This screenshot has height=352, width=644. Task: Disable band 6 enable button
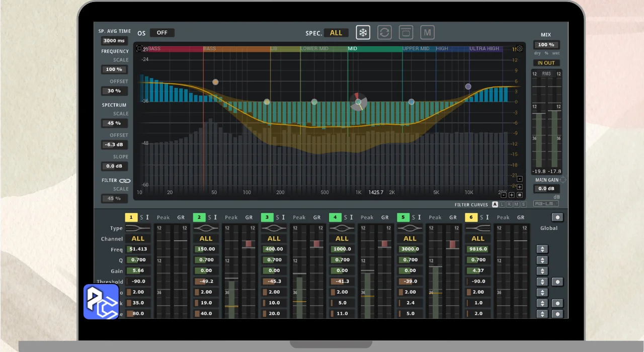point(471,217)
